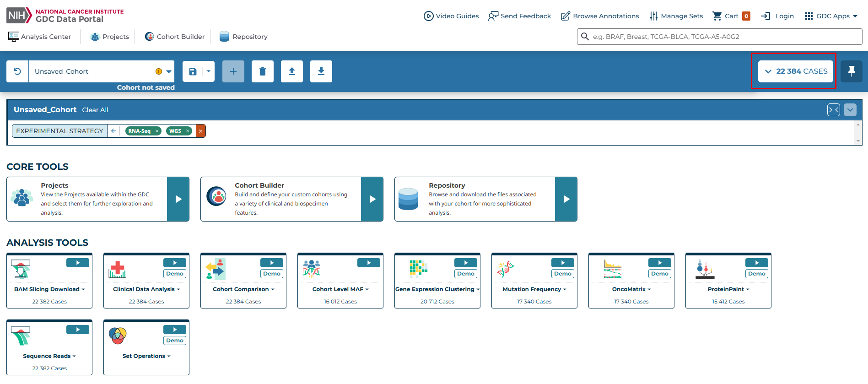This screenshot has width=868, height=384.
Task: Click the Cohort Builder card icon
Action: point(216,196)
